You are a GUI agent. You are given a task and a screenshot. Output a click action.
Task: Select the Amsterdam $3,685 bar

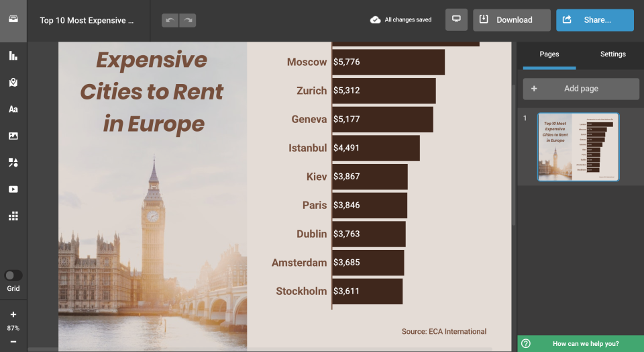pyautogui.click(x=368, y=263)
